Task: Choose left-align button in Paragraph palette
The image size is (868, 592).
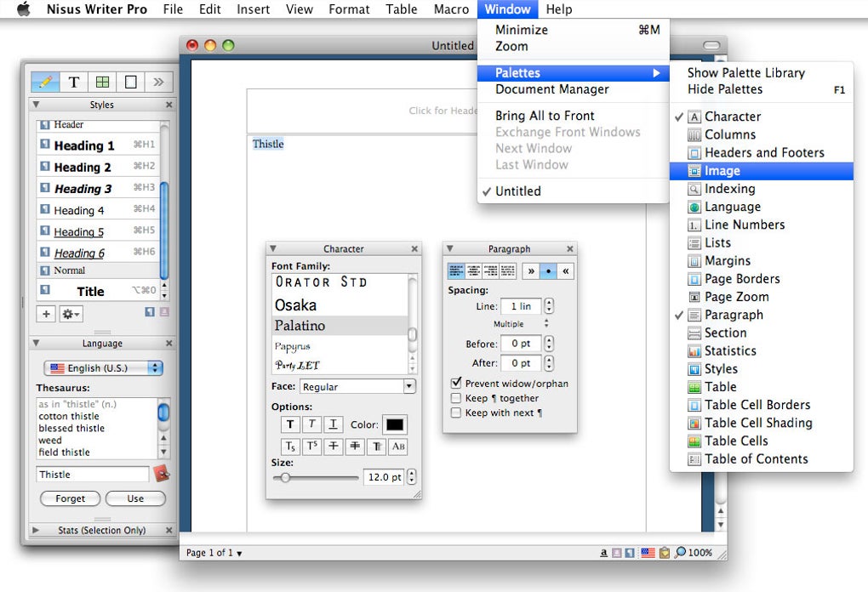Action: (x=456, y=271)
